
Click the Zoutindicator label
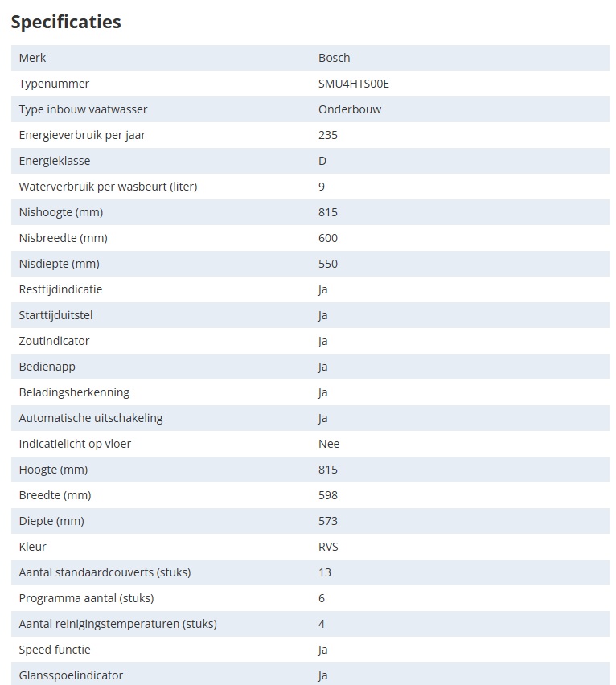click(55, 341)
